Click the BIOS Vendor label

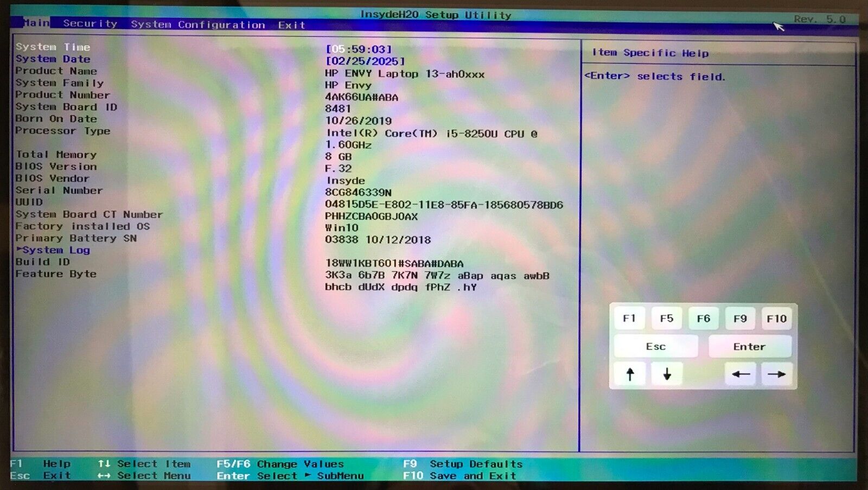pyautogui.click(x=52, y=179)
